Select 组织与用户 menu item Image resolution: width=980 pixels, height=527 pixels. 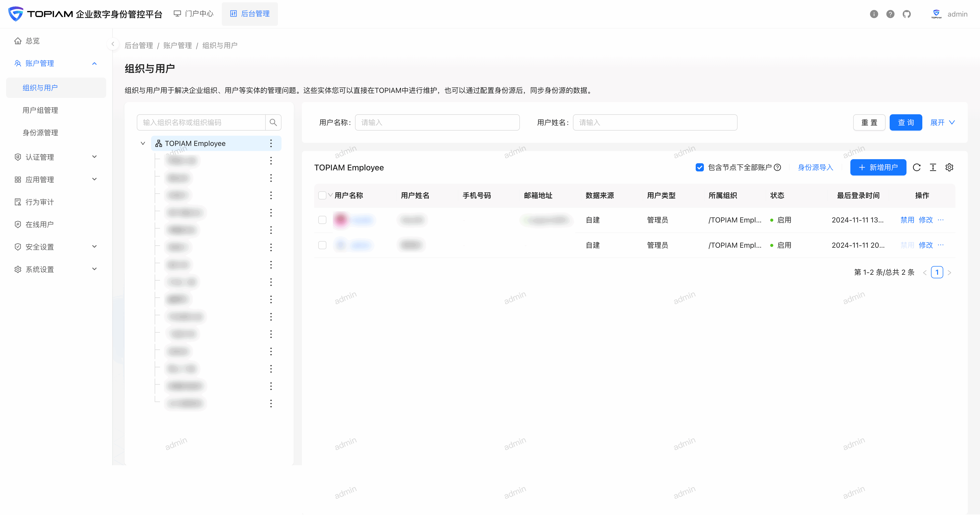[56, 88]
